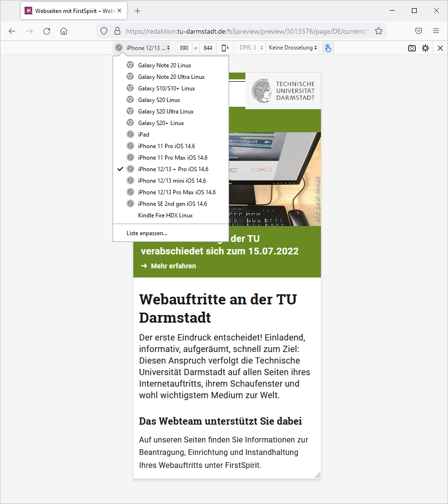Save page to Pocket
This screenshot has height=504, width=448.
coord(419,31)
